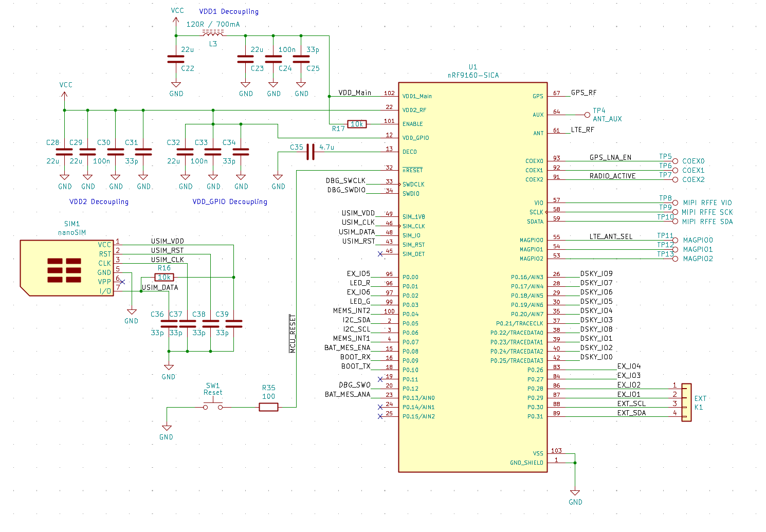Image resolution: width=766 pixels, height=532 pixels.
Task: Click capacitor C36 symbol
Action: [169, 323]
